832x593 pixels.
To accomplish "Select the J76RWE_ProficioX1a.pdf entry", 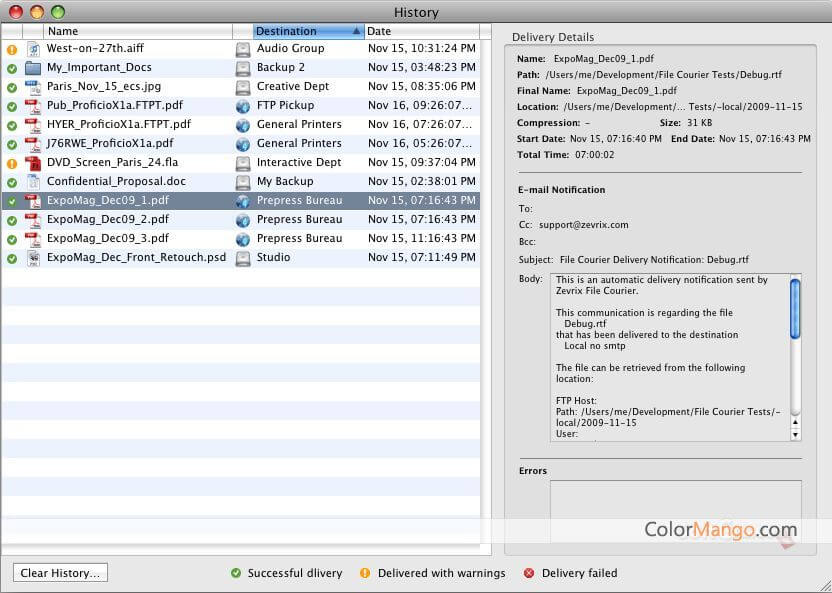I will pyautogui.click(x=108, y=144).
